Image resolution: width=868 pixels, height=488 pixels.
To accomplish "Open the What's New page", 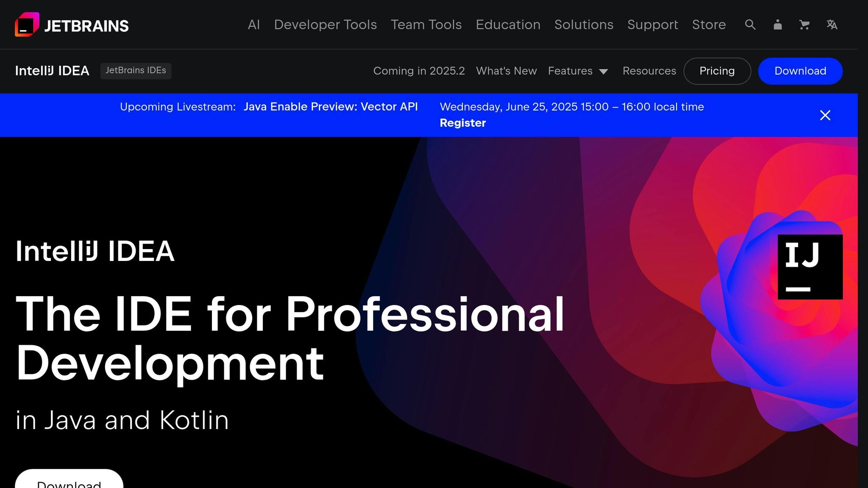I will coord(506,71).
